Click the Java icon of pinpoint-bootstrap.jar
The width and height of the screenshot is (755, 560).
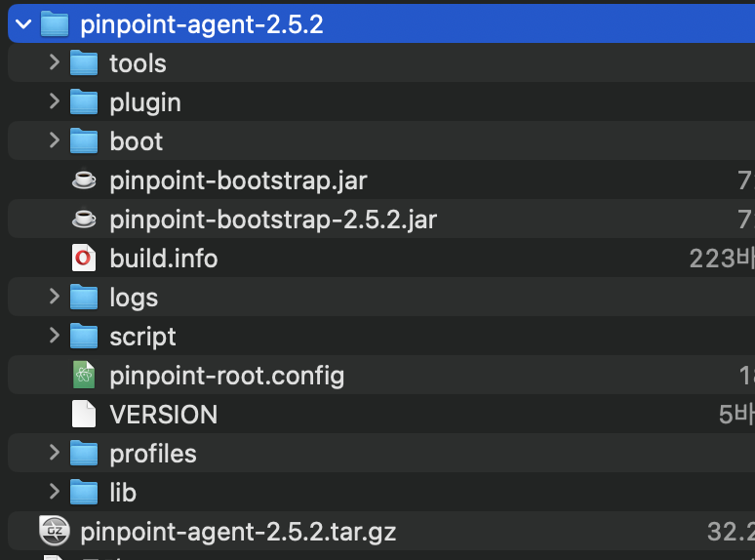(x=84, y=180)
